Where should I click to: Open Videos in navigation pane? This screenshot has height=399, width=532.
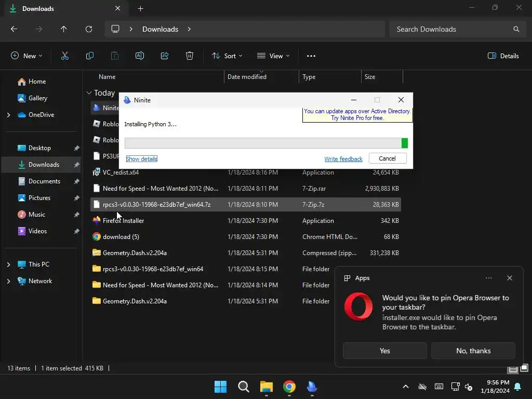click(37, 231)
